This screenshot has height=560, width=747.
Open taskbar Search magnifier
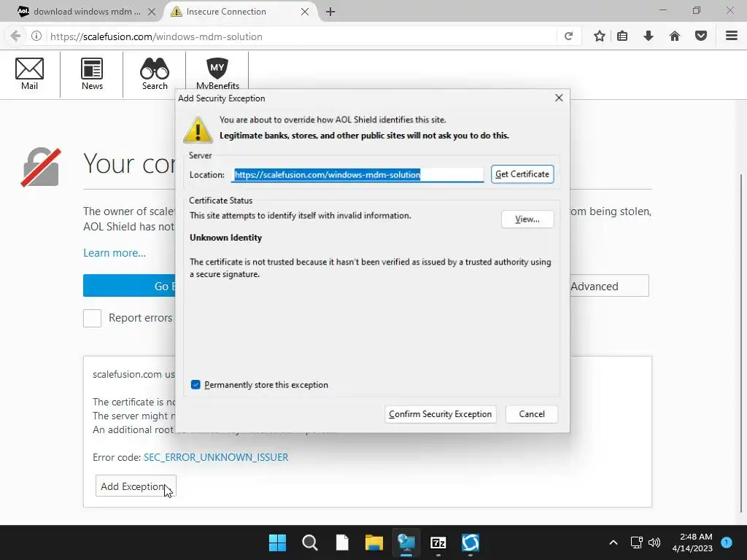pyautogui.click(x=309, y=542)
